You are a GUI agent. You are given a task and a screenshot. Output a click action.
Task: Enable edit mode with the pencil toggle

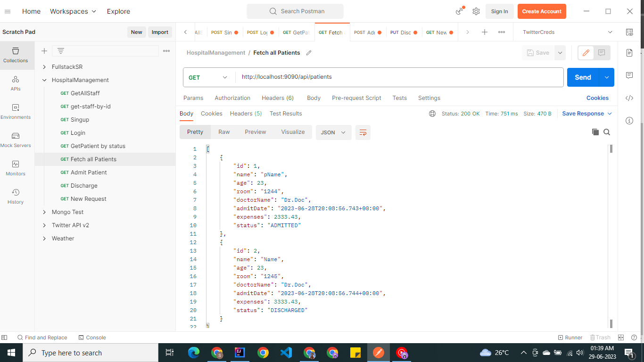585,52
